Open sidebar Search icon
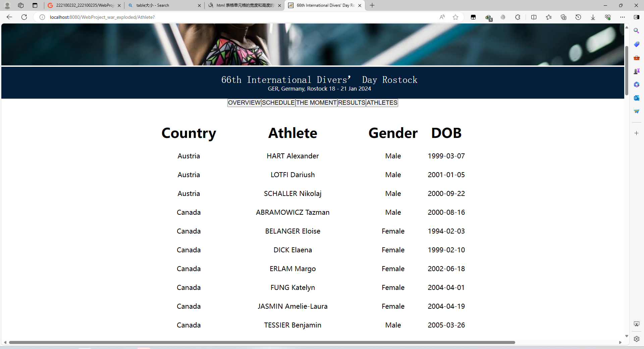 [637, 31]
